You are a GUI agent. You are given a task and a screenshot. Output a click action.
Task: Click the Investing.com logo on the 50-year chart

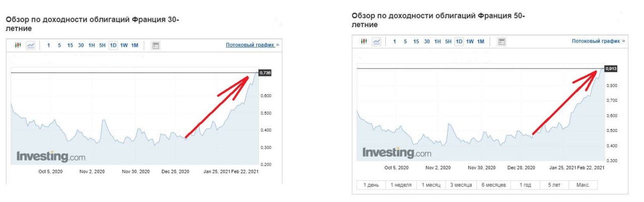tap(390, 152)
